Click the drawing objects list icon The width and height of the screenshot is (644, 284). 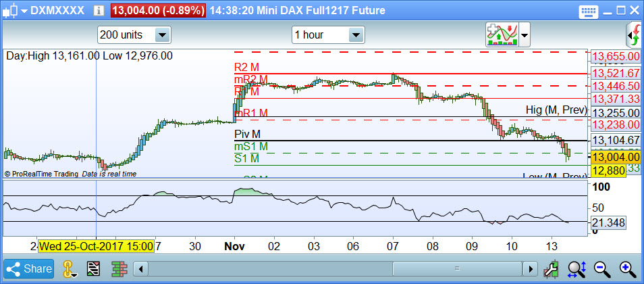pyautogui.click(x=94, y=269)
